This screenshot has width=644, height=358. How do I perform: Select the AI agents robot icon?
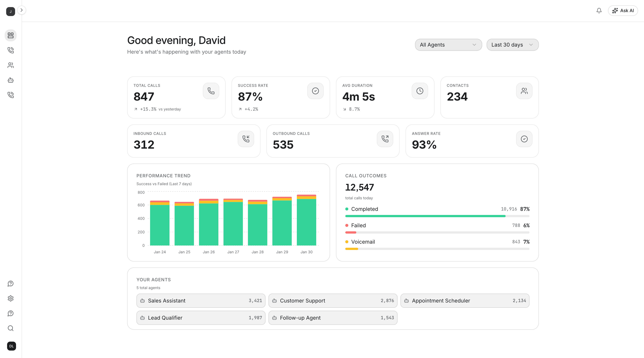click(10, 80)
